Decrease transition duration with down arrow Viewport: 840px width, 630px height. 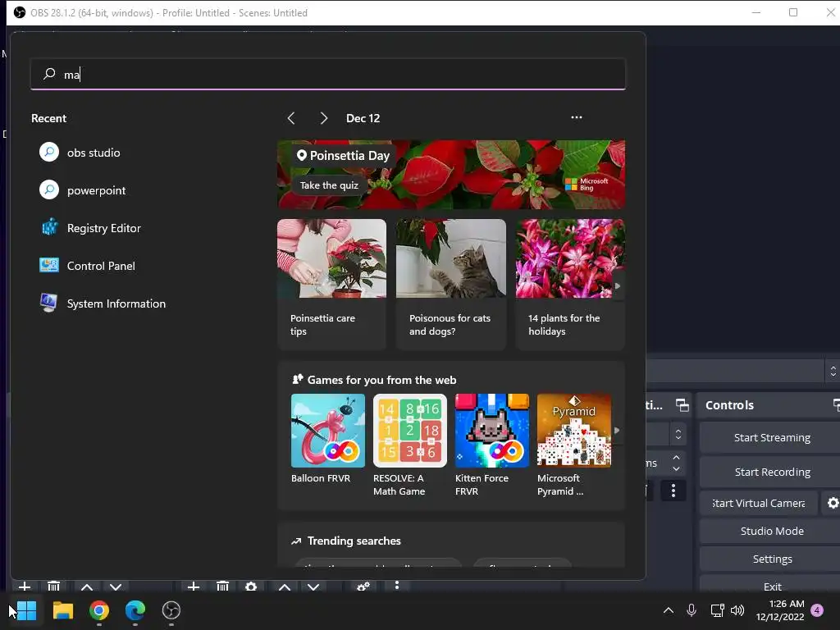(676, 468)
